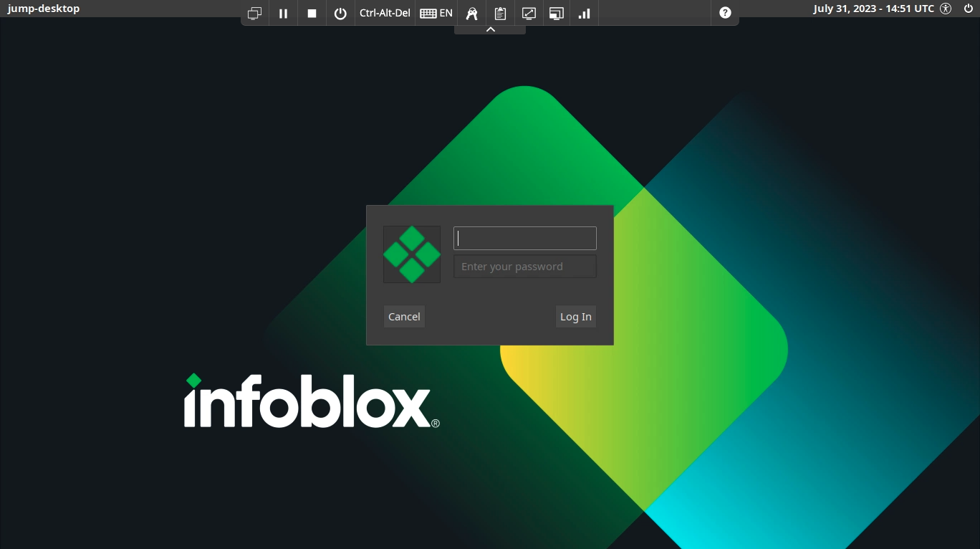Viewport: 980px width, 549px height.
Task: Click the username input field
Action: pos(525,239)
